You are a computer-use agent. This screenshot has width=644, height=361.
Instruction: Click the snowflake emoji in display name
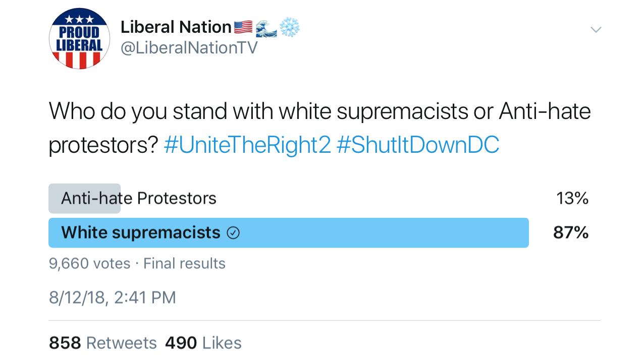289,27
